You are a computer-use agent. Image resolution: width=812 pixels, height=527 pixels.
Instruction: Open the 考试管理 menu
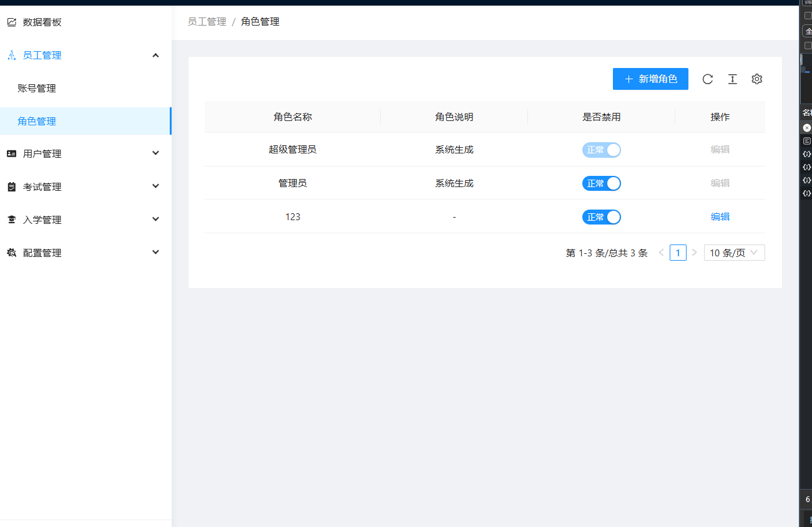[86, 187]
